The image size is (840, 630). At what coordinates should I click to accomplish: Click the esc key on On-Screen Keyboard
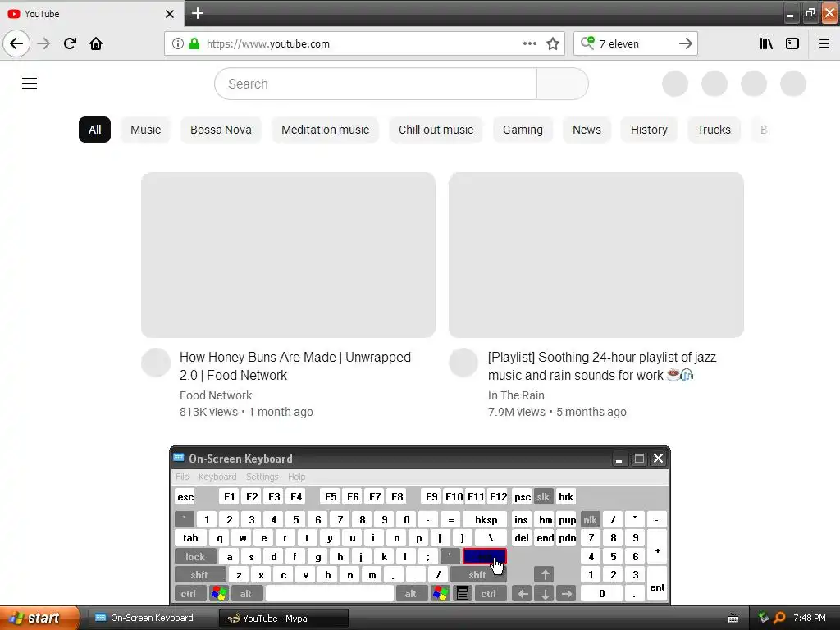click(x=185, y=496)
